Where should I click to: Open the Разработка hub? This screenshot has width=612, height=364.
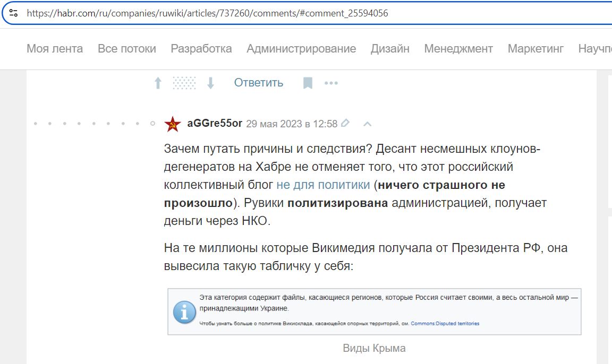(201, 49)
